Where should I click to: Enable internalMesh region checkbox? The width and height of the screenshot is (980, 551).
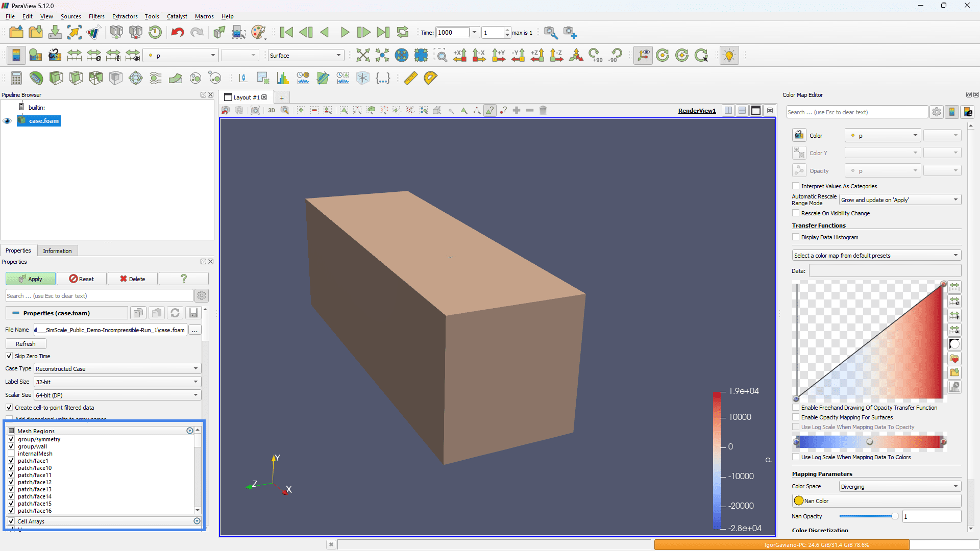11,454
